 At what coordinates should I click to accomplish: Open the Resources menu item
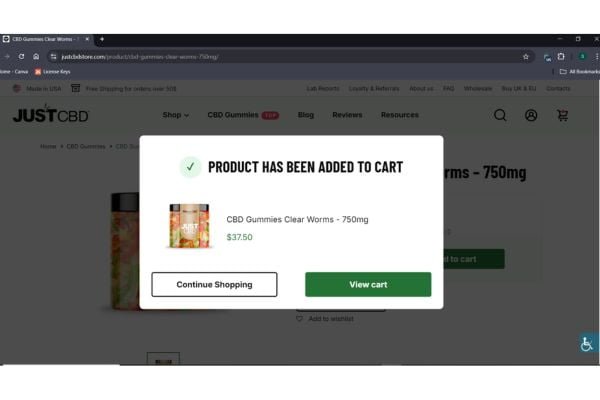(399, 115)
